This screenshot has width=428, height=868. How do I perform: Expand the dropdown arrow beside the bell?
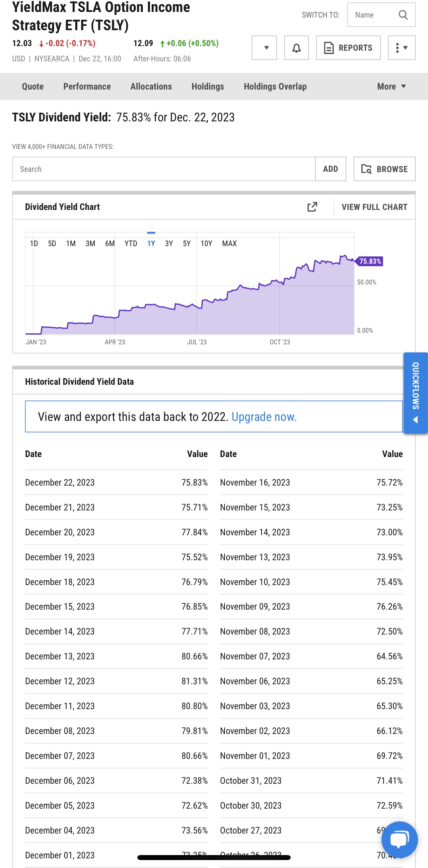coord(264,48)
